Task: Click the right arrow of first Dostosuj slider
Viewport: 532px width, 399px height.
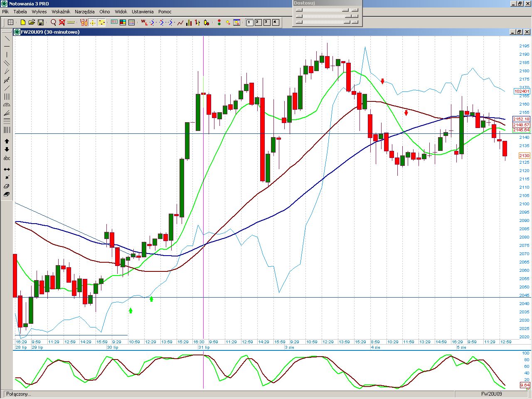Action: (x=355, y=10)
